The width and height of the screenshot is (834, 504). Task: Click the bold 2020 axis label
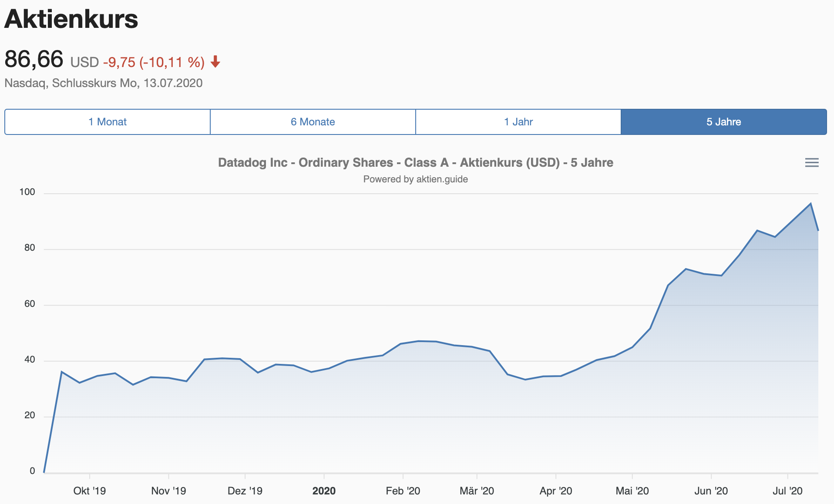324,491
